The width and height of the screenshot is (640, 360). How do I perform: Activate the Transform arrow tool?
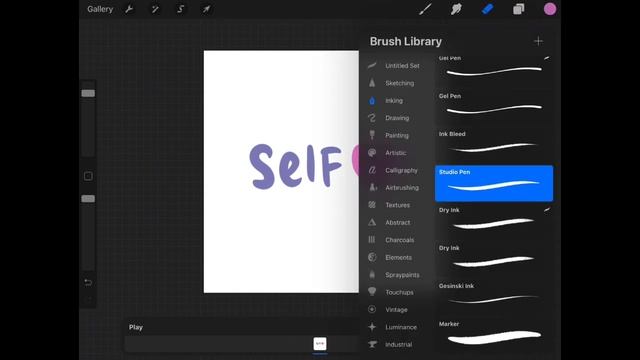click(x=207, y=9)
